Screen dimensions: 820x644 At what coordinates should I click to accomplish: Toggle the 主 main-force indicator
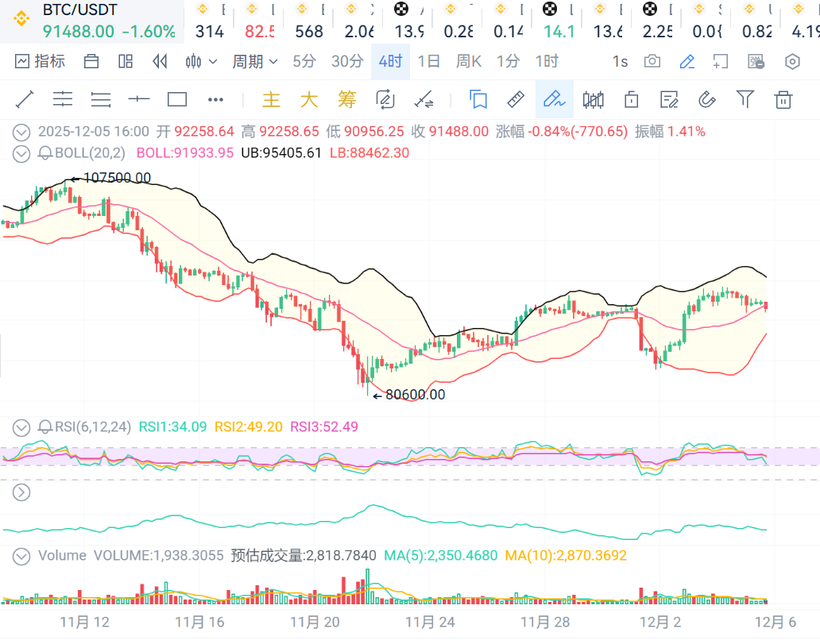[x=272, y=99]
